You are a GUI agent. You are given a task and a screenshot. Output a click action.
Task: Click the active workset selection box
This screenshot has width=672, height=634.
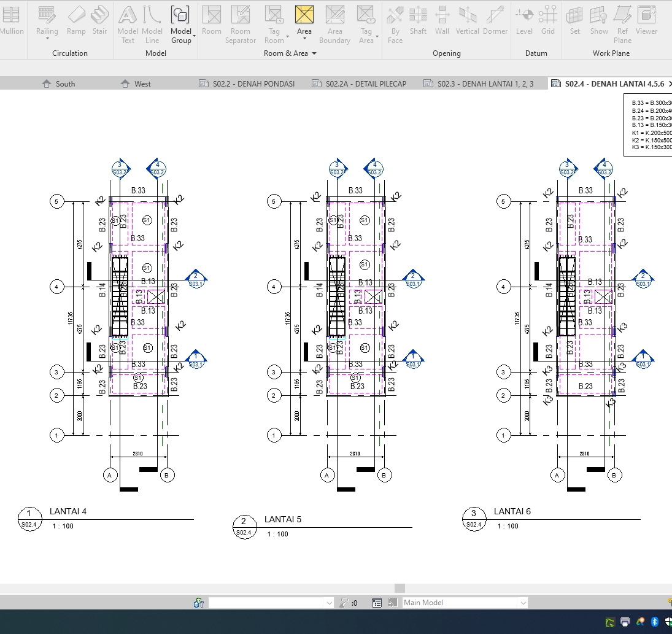[270, 602]
